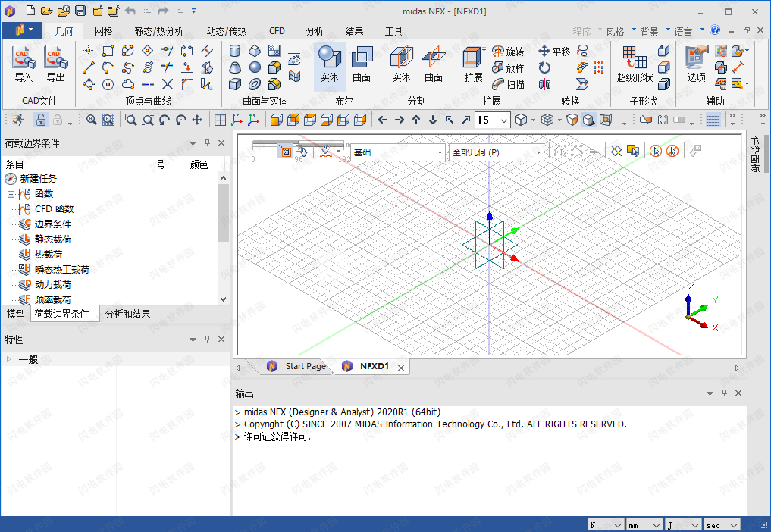The image size is (771, 532).
Task: Click the line-by-two-points curve tool
Action: pyautogui.click(x=89, y=67)
